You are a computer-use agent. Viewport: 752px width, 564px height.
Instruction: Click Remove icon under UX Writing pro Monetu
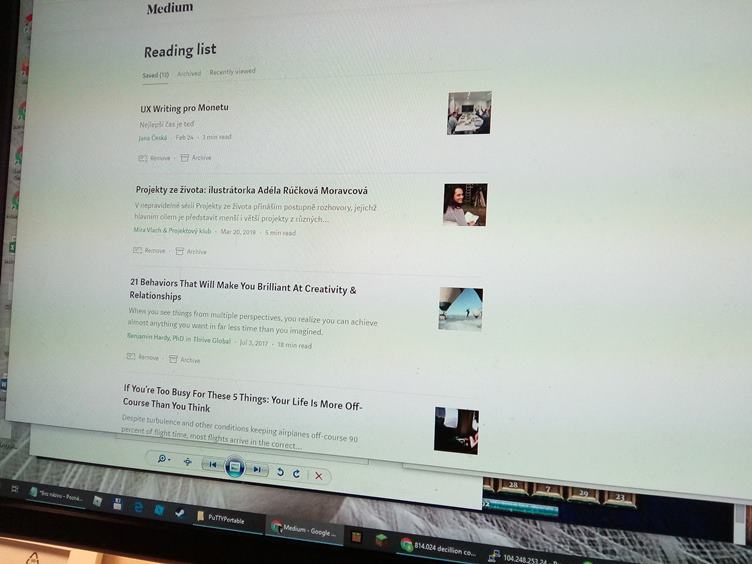142,158
